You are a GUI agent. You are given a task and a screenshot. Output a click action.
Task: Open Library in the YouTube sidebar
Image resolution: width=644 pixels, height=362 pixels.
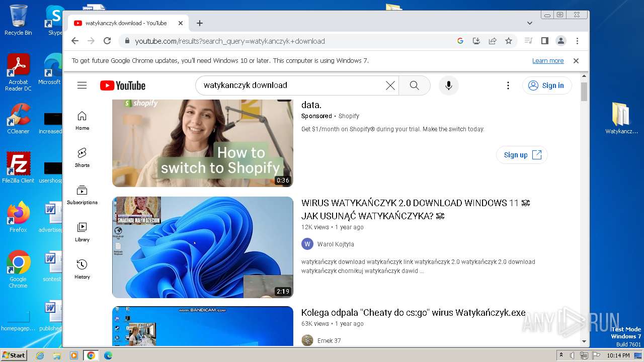pyautogui.click(x=82, y=232)
